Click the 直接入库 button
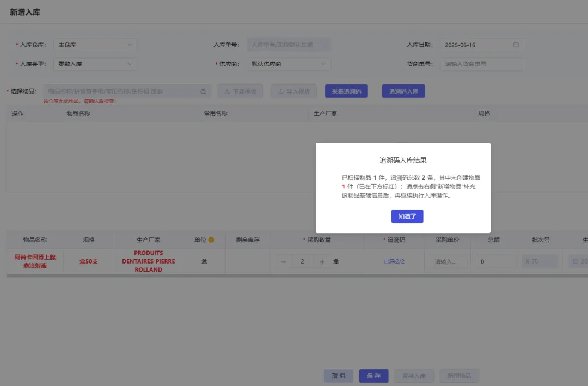This screenshot has width=588, height=386. click(x=414, y=376)
